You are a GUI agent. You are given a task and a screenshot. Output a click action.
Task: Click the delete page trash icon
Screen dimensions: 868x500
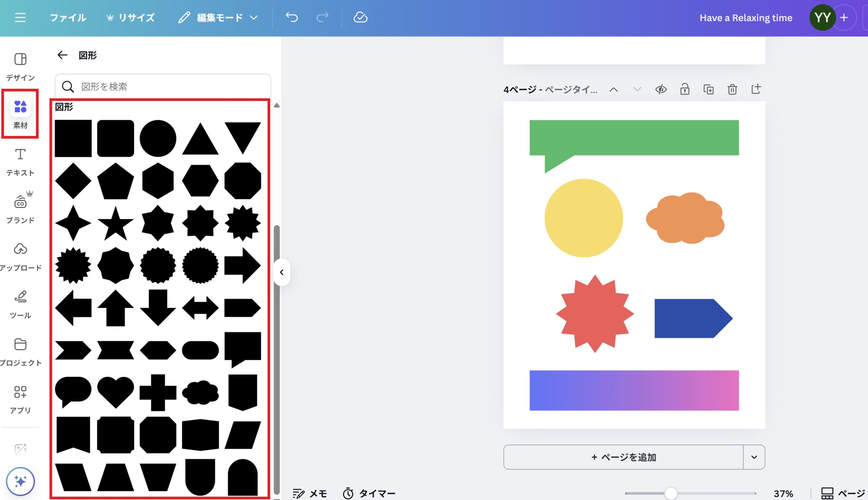(x=732, y=89)
